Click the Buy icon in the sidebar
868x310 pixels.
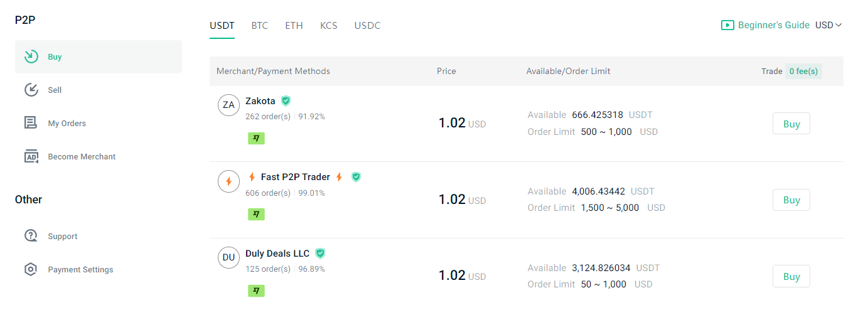(x=31, y=56)
